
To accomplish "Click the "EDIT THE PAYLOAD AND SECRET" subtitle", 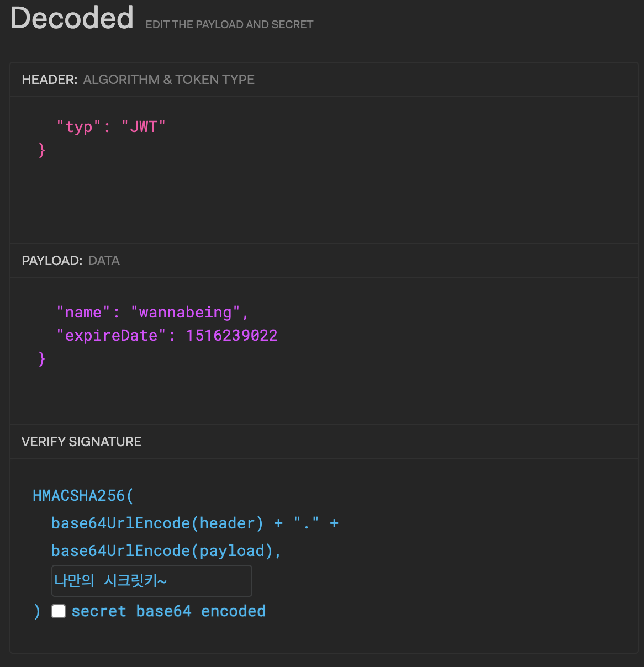I will coord(229,24).
